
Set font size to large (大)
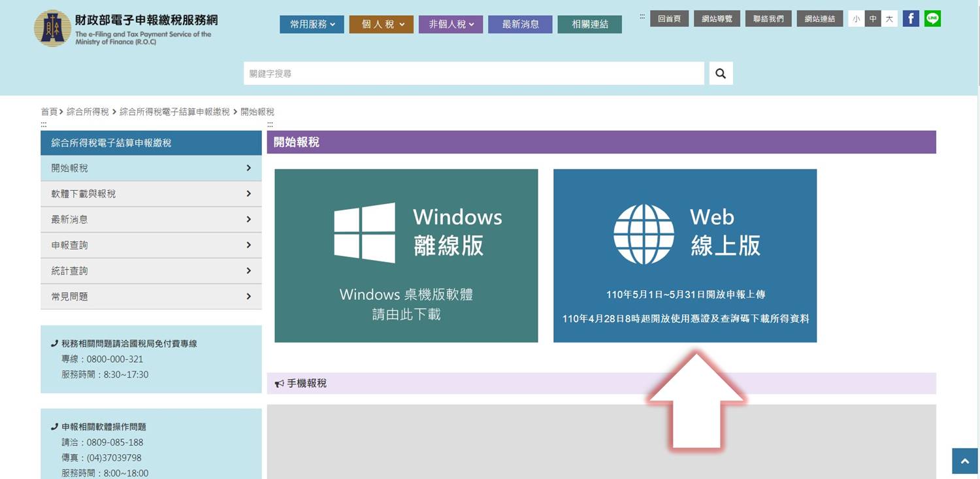click(889, 19)
